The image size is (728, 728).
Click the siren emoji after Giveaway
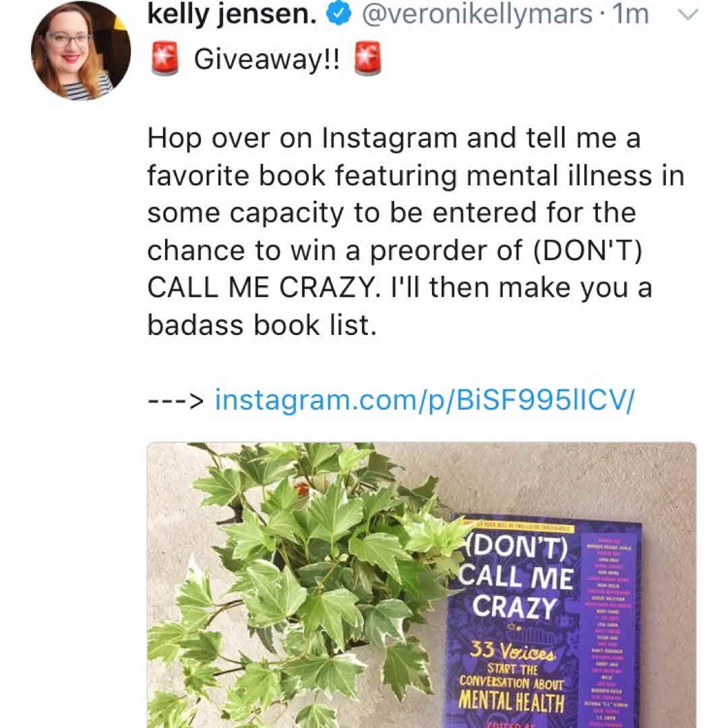tap(367, 61)
